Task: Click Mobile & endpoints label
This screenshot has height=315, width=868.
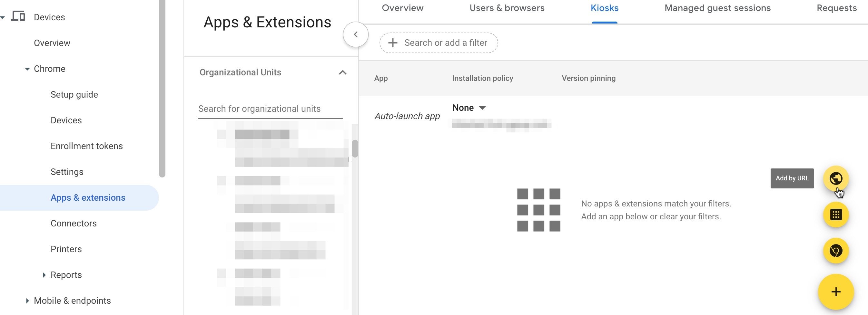Action: point(72,301)
